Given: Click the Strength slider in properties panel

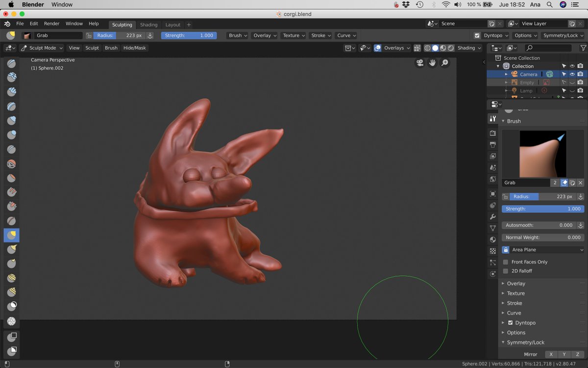Looking at the screenshot, I should coord(543,209).
